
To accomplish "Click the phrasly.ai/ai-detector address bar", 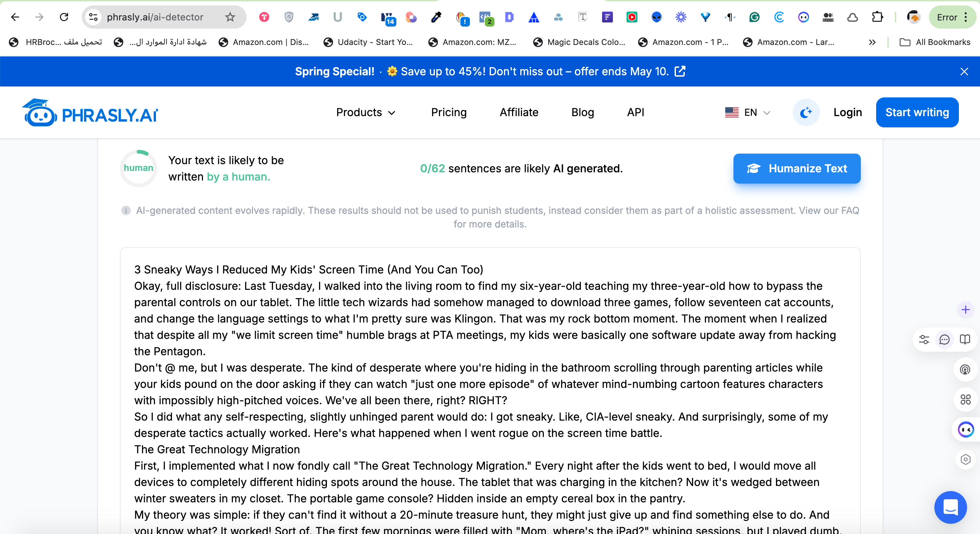I will tap(164, 17).
